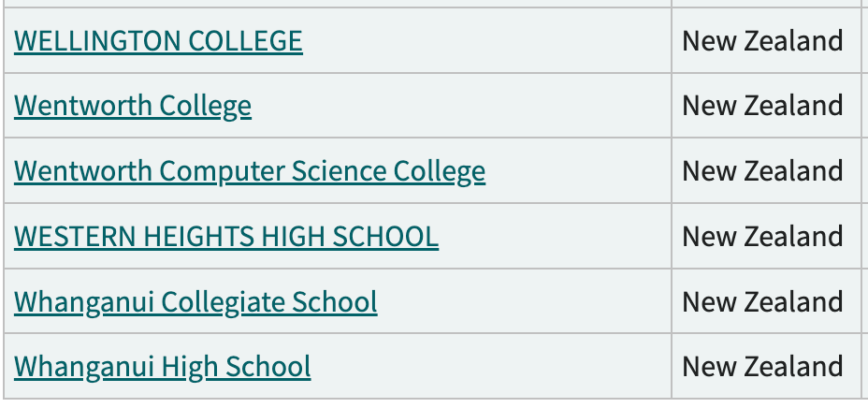Select New Zealand in Whanganui High School row
868x408 pixels.
762,366
